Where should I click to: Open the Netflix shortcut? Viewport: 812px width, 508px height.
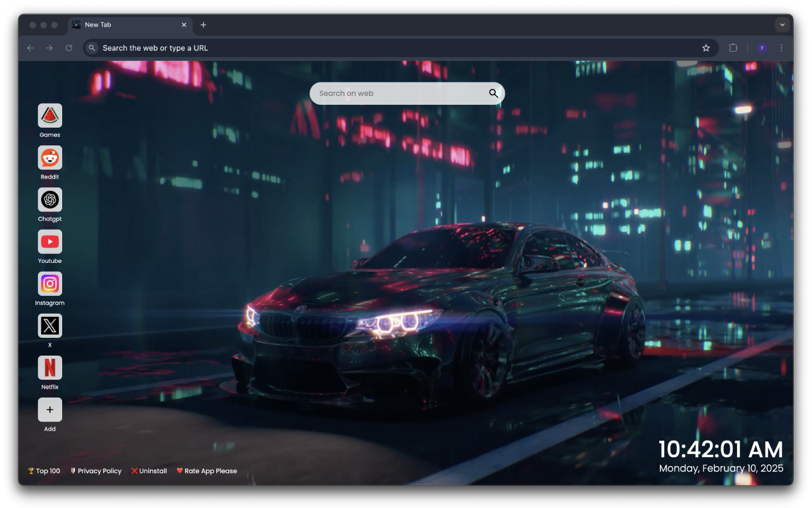[x=49, y=368]
